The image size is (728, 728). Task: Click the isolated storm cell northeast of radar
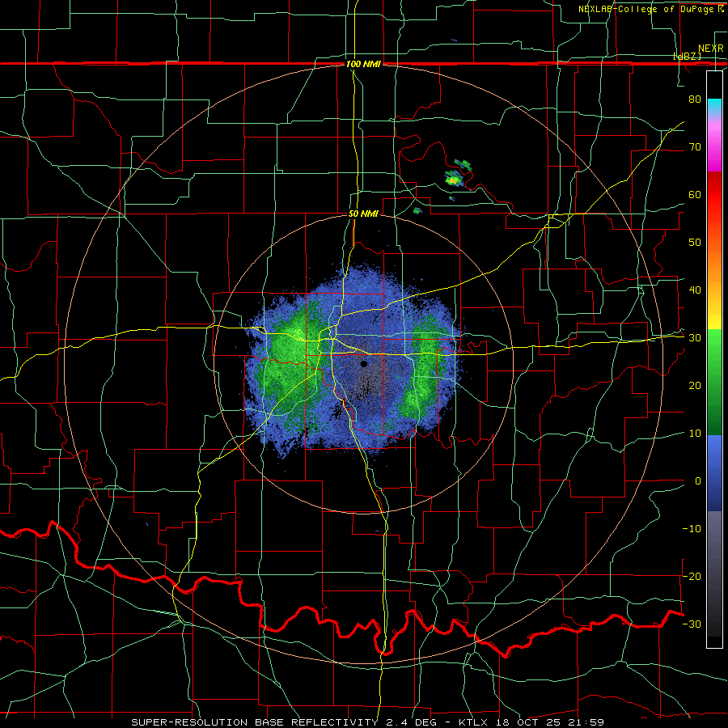[454, 179]
